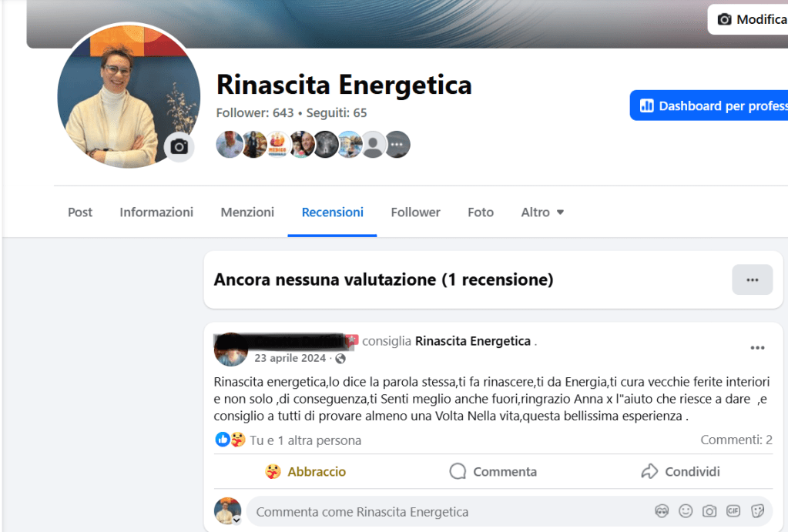Open the three-dot menu beside the review heading

coord(753,279)
